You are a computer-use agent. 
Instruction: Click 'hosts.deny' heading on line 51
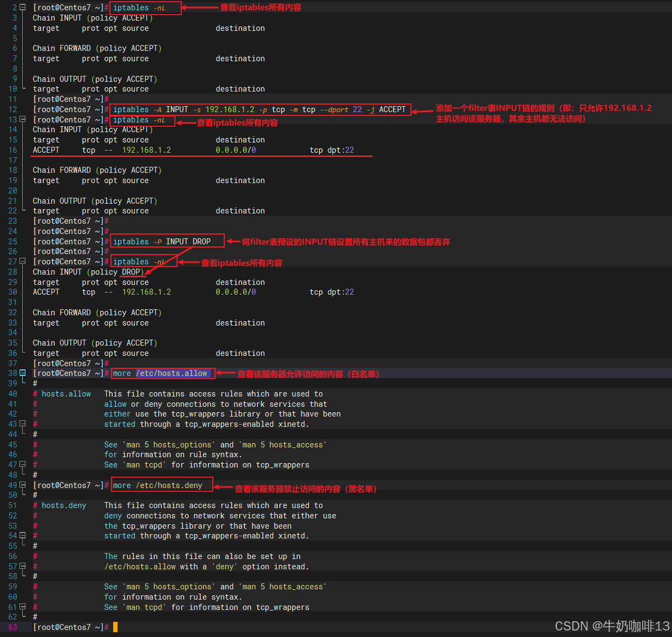(x=64, y=505)
